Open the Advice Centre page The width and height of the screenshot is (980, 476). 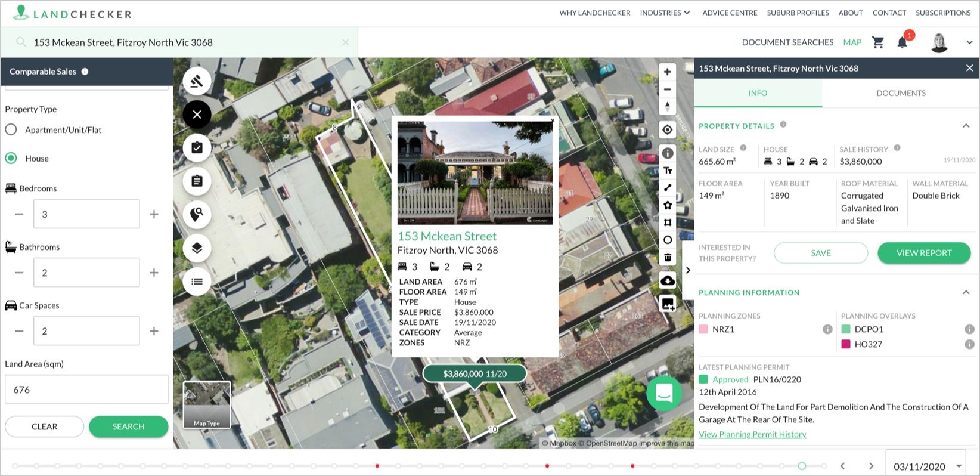730,13
